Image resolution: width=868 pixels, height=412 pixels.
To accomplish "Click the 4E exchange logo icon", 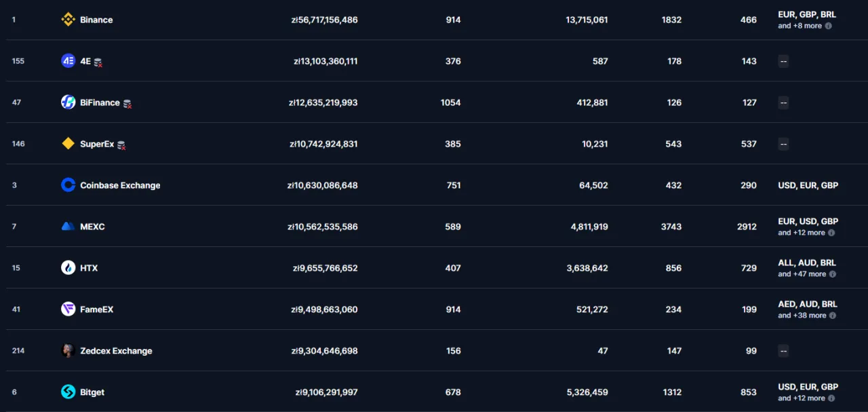I will click(68, 61).
